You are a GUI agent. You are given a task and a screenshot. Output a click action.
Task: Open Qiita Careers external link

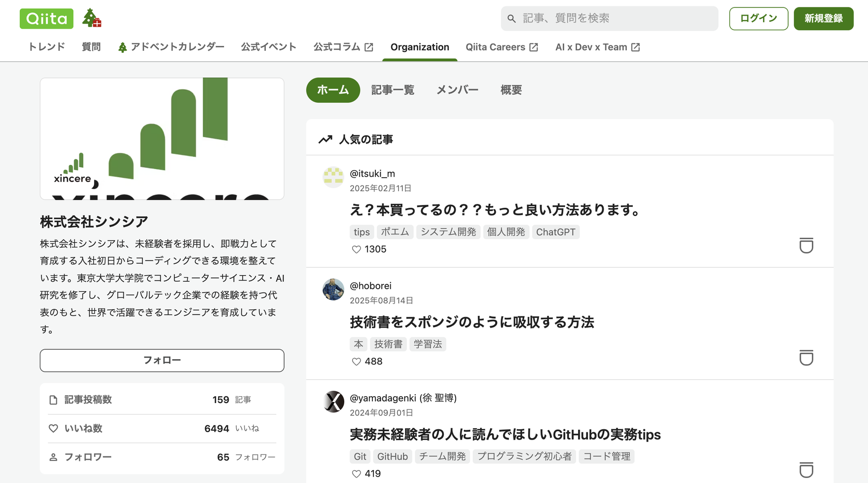point(502,47)
